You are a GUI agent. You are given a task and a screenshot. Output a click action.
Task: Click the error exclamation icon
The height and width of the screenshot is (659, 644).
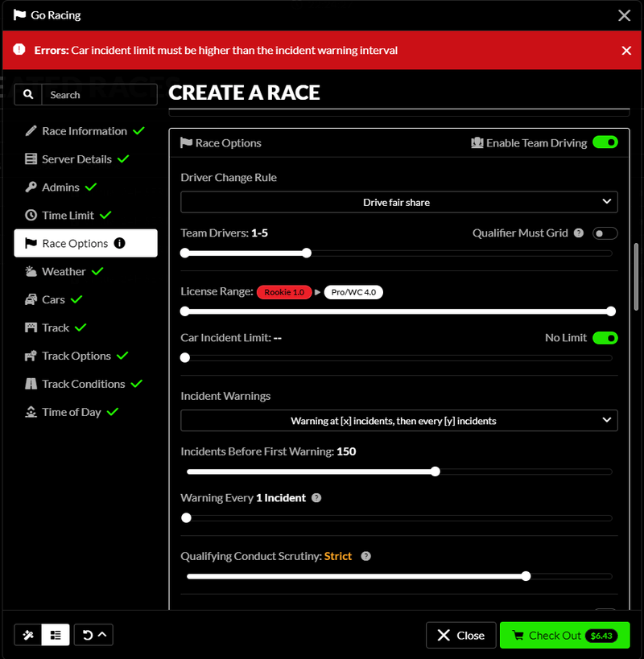[19, 49]
